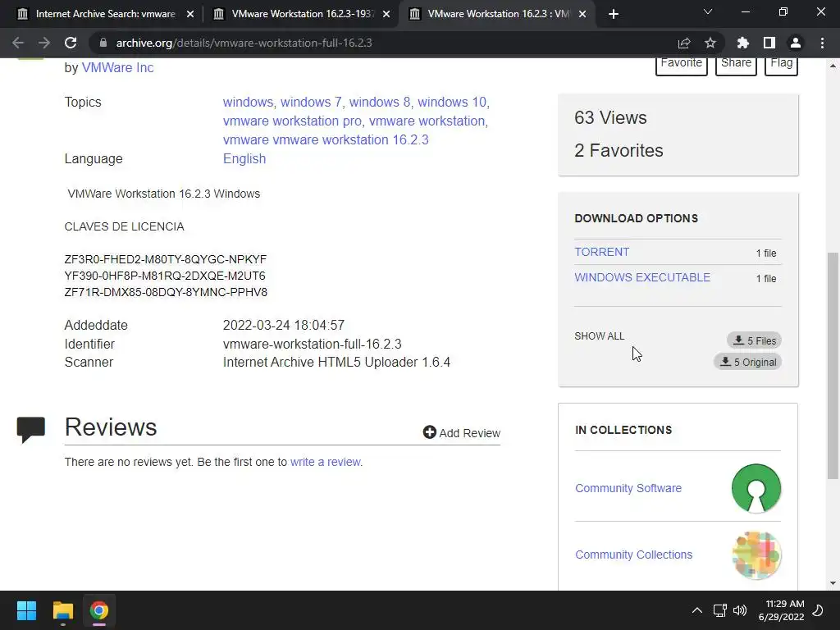The image size is (840, 630).
Task: Click the Community Software green logo thumbnail
Action: (756, 488)
